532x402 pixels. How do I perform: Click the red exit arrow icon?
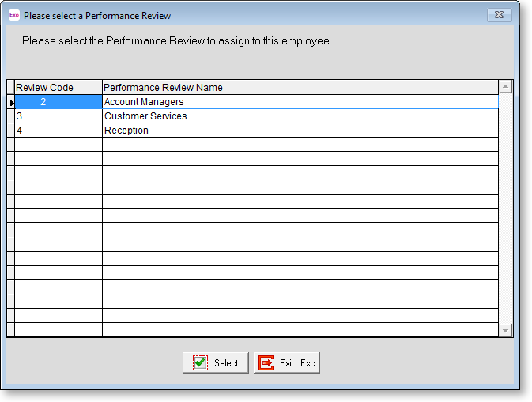point(266,363)
